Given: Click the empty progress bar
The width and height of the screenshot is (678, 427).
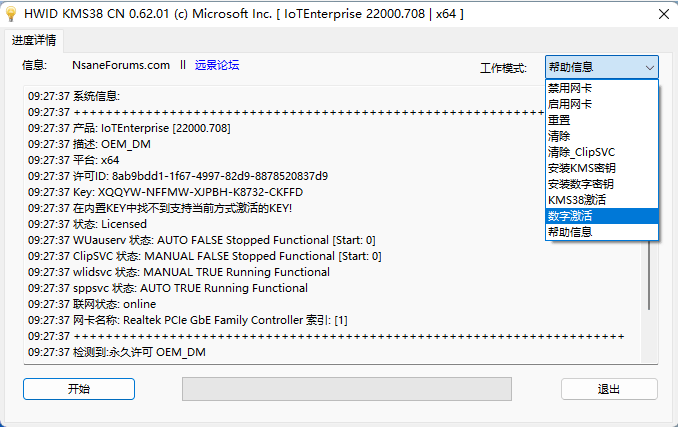Looking at the screenshot, I should coord(347,389).
